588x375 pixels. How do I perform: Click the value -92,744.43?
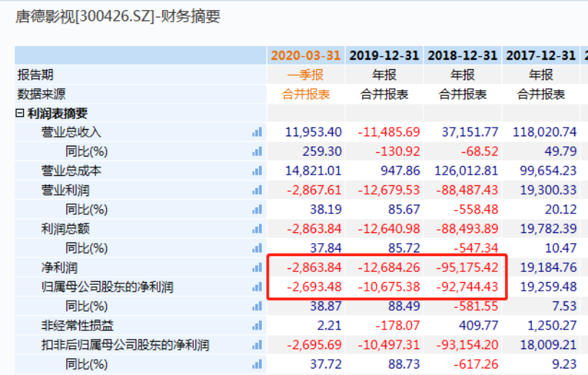click(468, 287)
